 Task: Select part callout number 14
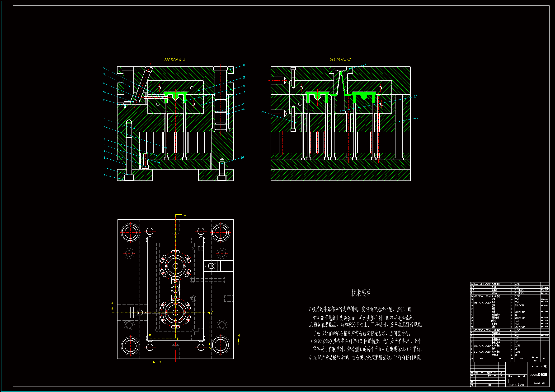pos(244,65)
